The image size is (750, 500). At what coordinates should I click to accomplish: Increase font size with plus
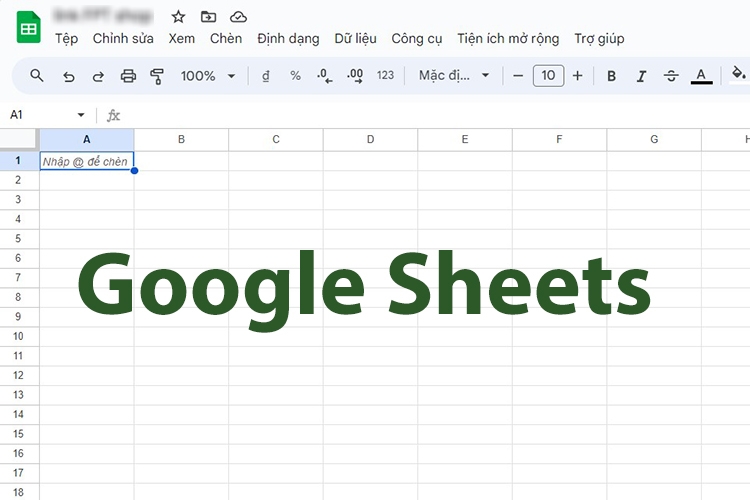point(577,76)
